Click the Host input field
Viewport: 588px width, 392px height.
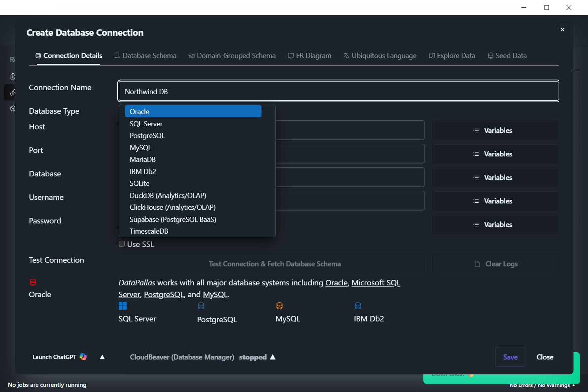point(350,131)
